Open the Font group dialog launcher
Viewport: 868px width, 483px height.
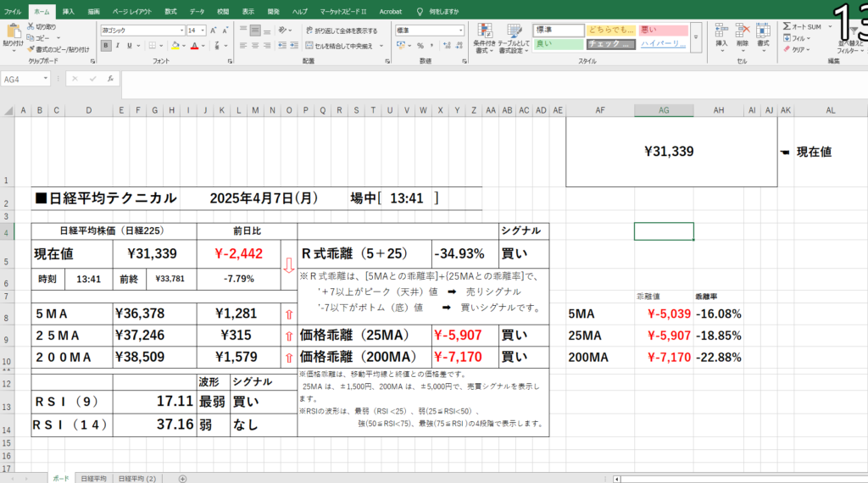click(x=230, y=61)
